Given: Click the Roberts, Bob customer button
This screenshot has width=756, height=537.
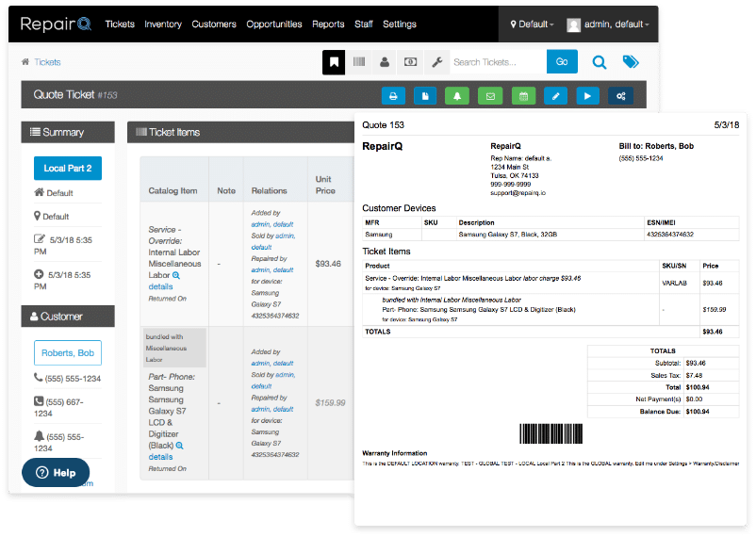Looking at the screenshot, I should tap(68, 353).
